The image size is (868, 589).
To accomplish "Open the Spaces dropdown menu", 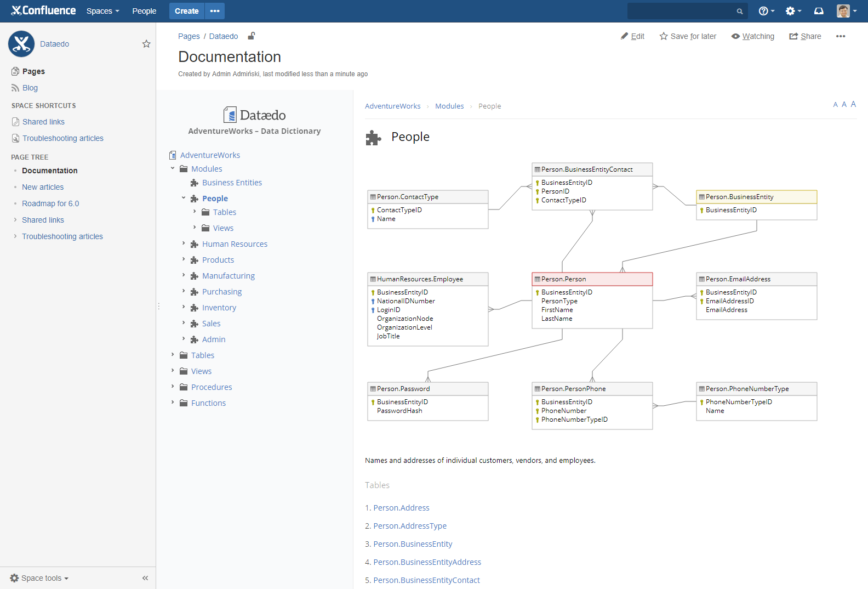I will [x=102, y=11].
